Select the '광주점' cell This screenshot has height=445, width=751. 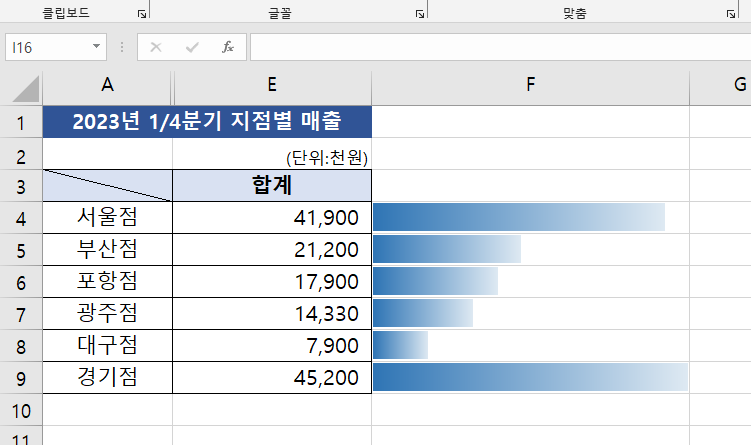point(107,314)
